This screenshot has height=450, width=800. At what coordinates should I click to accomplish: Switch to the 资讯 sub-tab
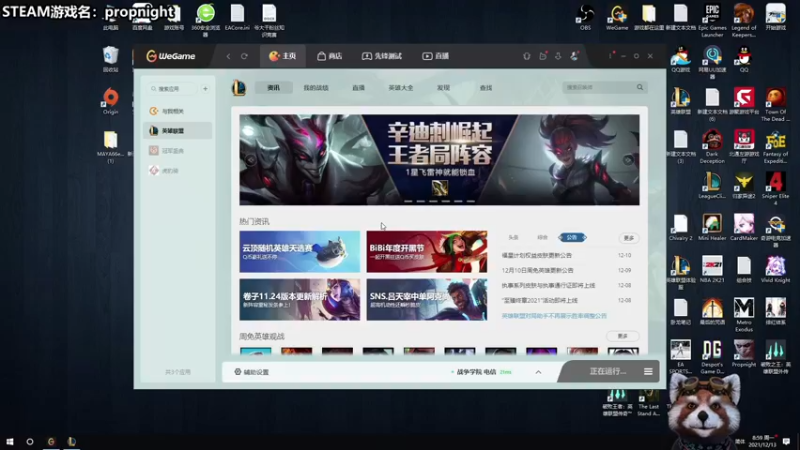point(273,88)
